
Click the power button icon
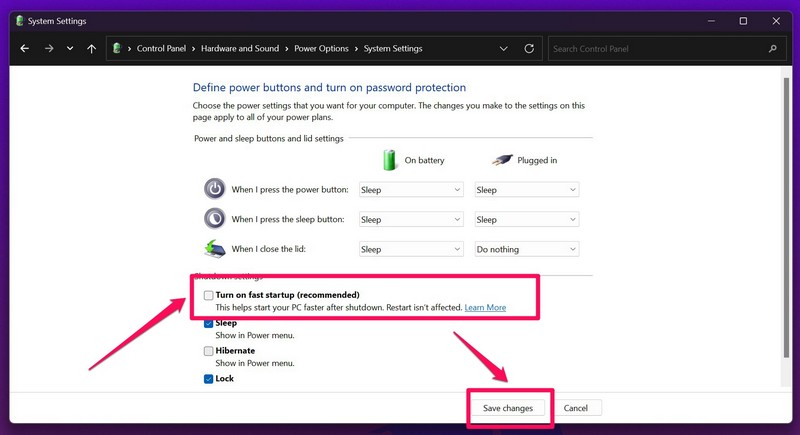coord(215,189)
